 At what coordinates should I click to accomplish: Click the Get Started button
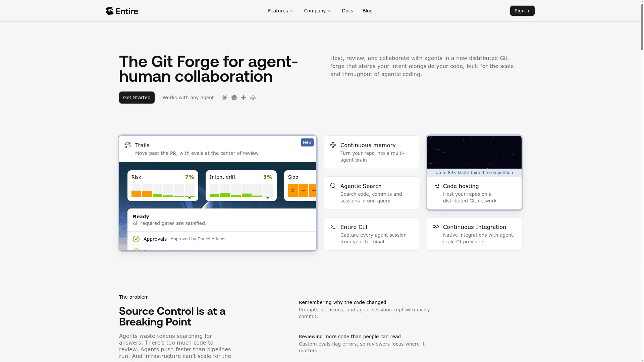[x=137, y=98]
